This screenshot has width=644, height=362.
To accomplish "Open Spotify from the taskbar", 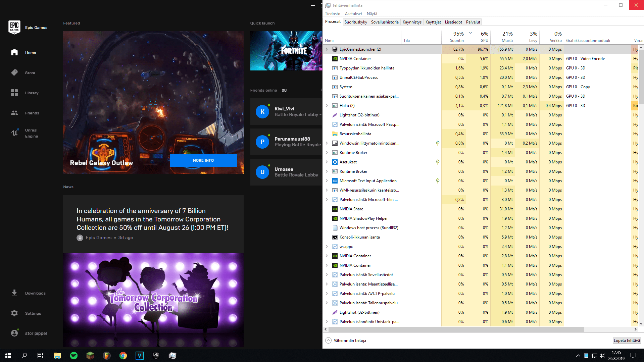I will tap(73, 355).
